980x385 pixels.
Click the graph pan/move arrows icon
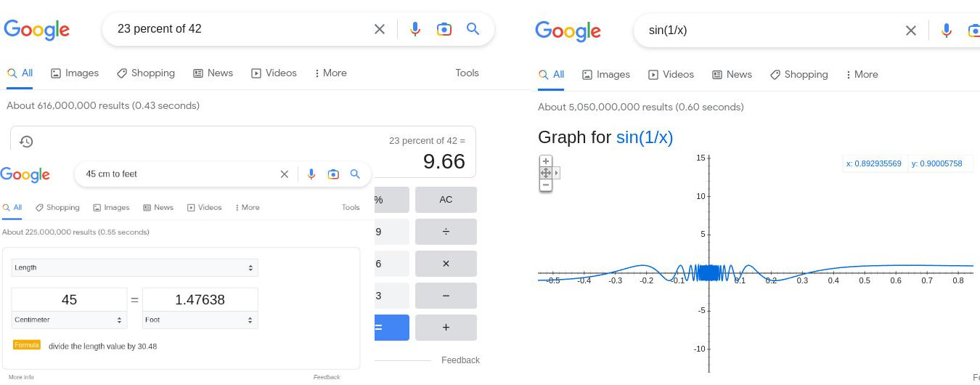pos(546,173)
